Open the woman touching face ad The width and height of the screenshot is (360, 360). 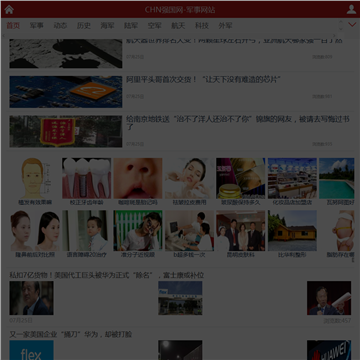tap(189, 178)
